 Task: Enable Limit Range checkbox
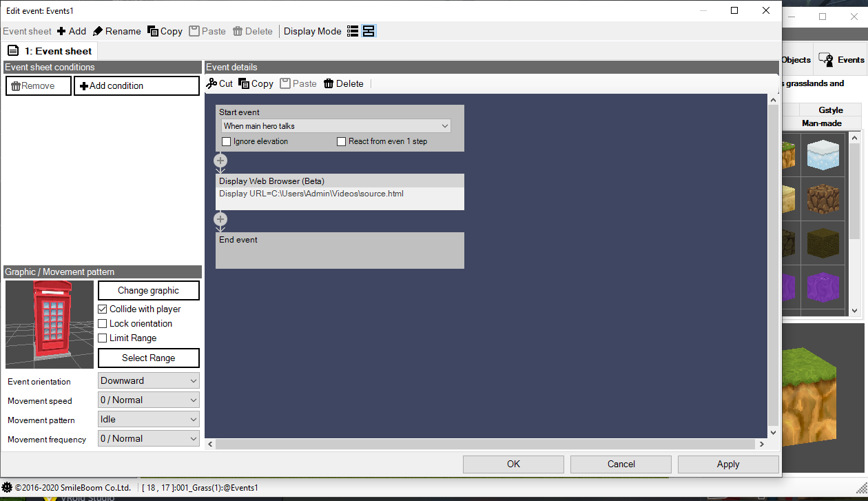103,338
